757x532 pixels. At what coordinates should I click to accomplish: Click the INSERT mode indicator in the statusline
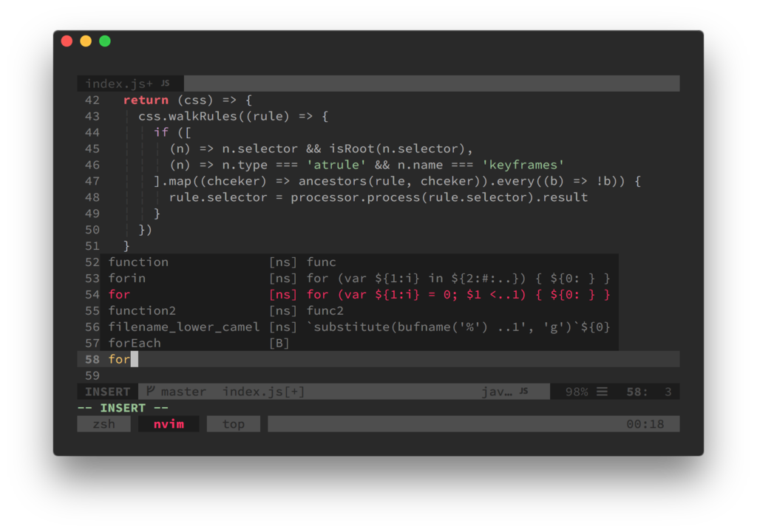(108, 392)
